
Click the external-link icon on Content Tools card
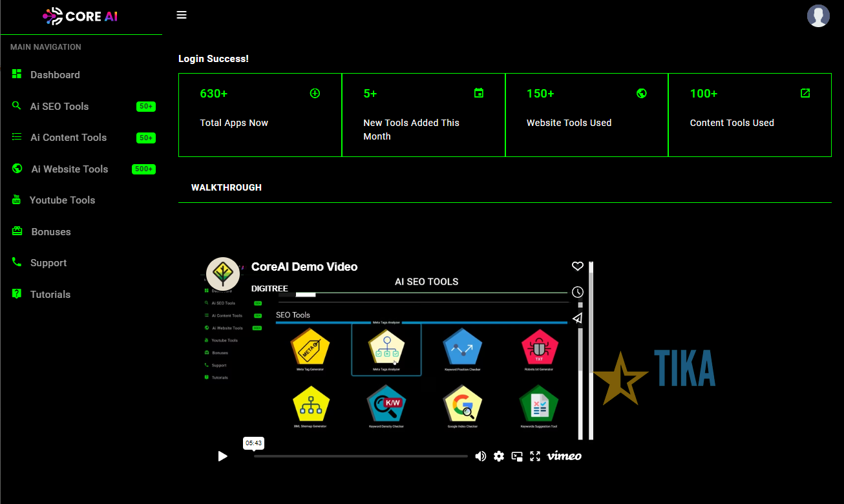805,93
